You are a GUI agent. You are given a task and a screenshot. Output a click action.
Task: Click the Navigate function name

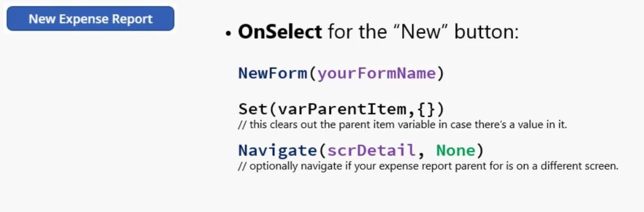pos(278,151)
